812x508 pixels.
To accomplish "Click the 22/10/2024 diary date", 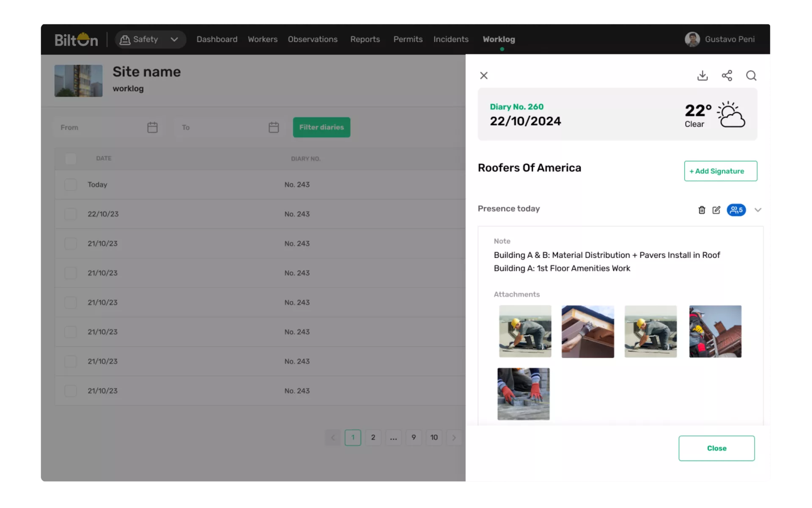I will 525,121.
